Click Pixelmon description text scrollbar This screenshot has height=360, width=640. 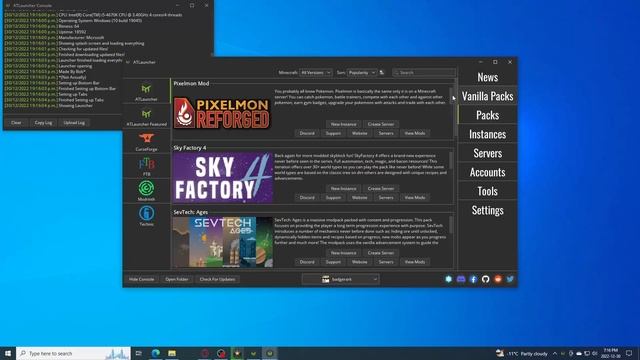(x=451, y=96)
